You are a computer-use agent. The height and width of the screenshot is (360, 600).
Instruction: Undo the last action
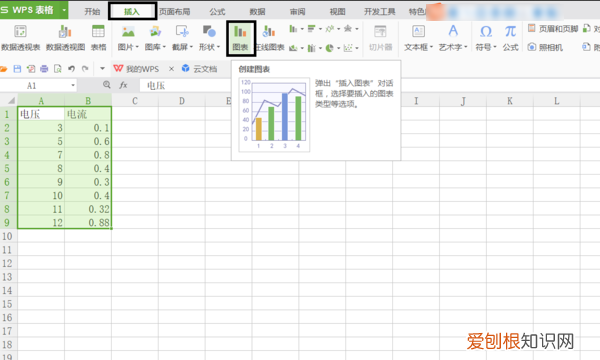pos(71,69)
